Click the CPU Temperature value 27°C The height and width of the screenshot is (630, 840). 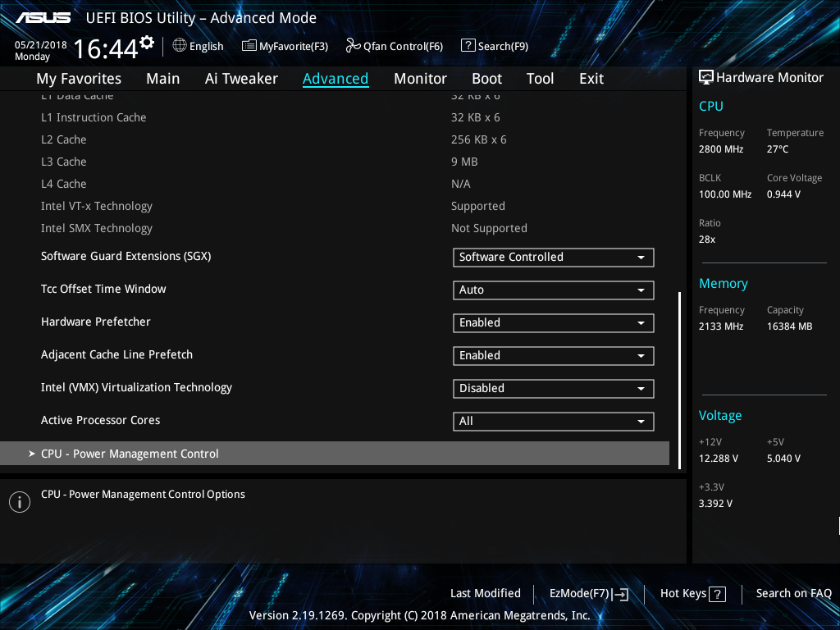pos(778,149)
